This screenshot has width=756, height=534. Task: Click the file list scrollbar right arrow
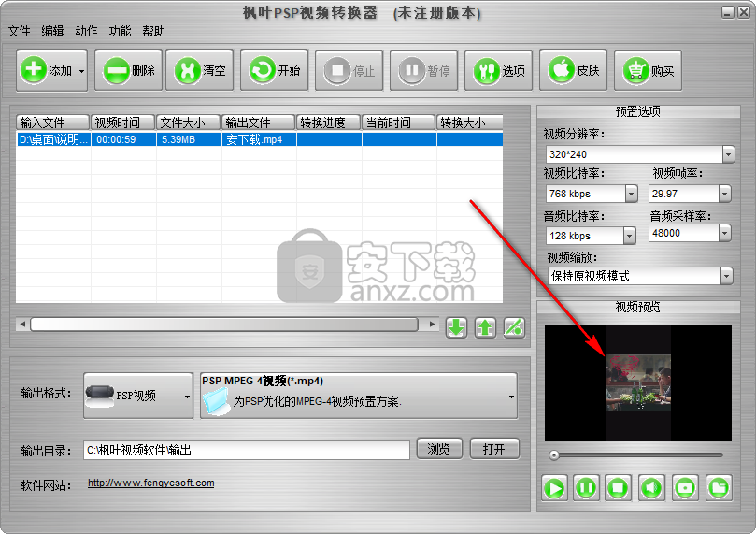(433, 325)
